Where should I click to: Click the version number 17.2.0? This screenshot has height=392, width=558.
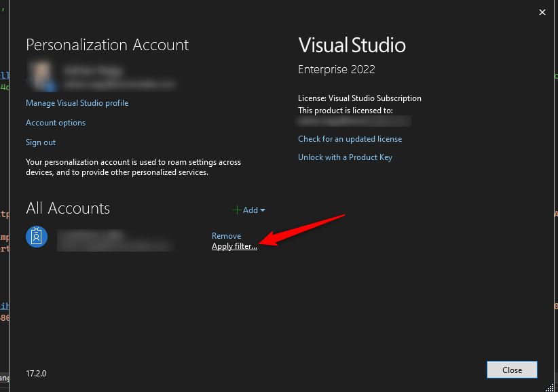(x=36, y=374)
